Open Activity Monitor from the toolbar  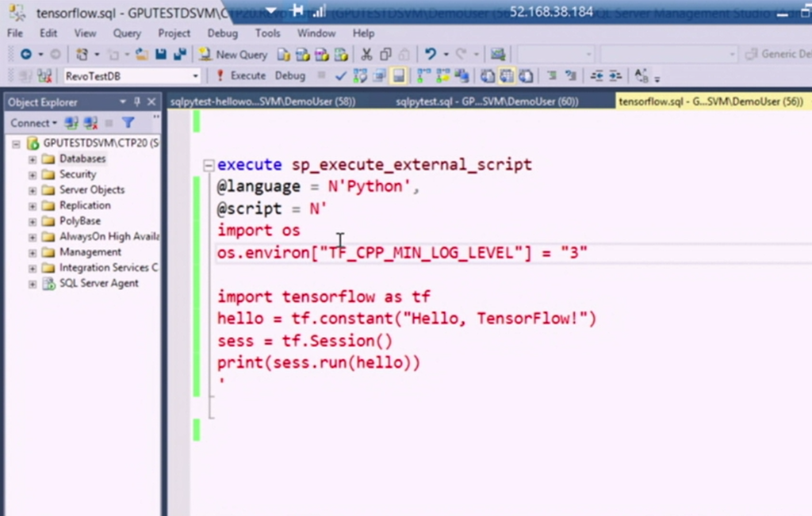(x=498, y=54)
